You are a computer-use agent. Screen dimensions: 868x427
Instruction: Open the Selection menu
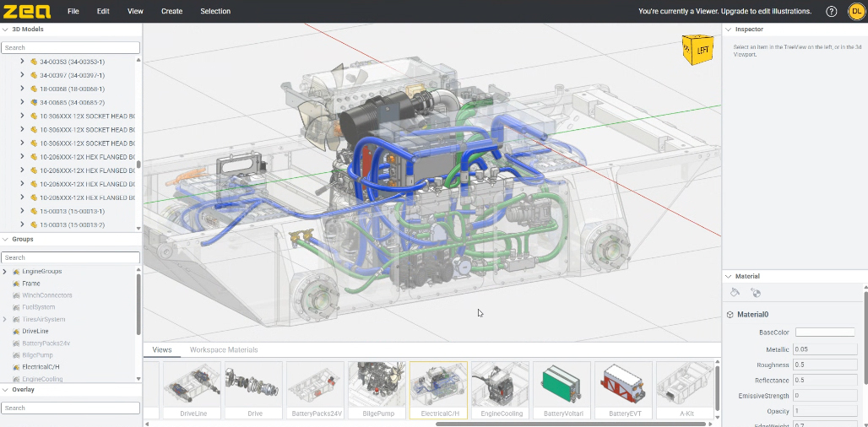(x=214, y=12)
